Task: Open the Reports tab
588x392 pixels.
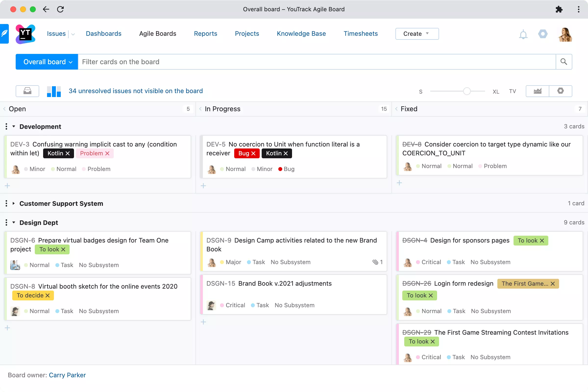Action: click(205, 34)
